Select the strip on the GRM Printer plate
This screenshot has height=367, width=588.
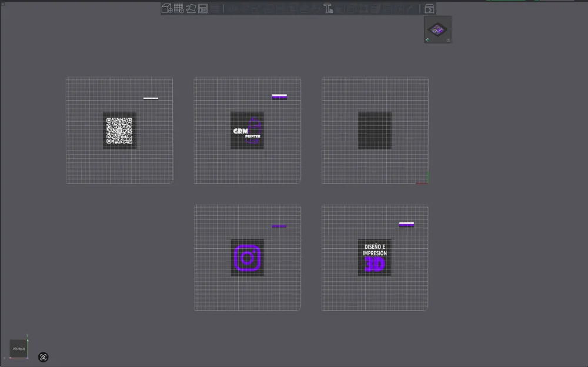tap(279, 96)
